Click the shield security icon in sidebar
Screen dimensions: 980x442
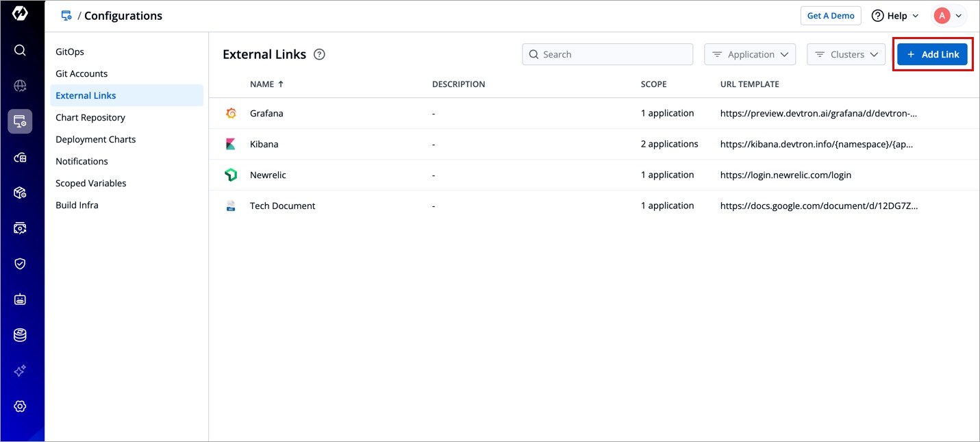[x=20, y=264]
